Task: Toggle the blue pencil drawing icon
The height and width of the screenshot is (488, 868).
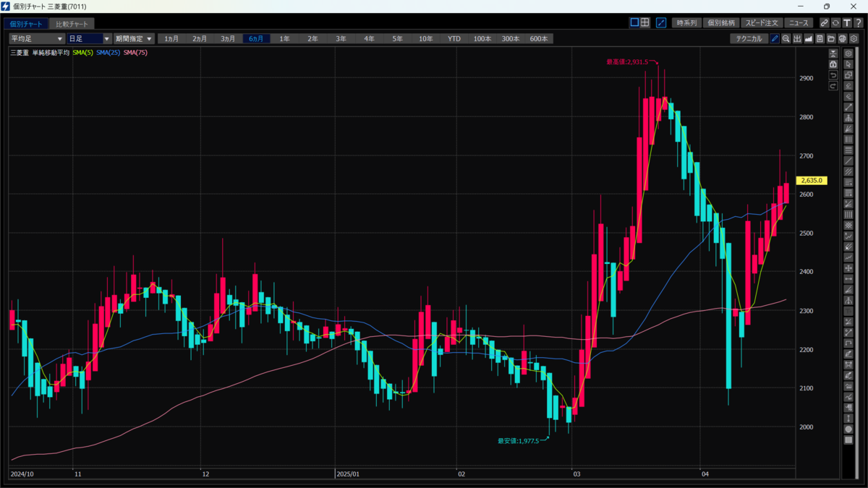Action: (x=775, y=38)
